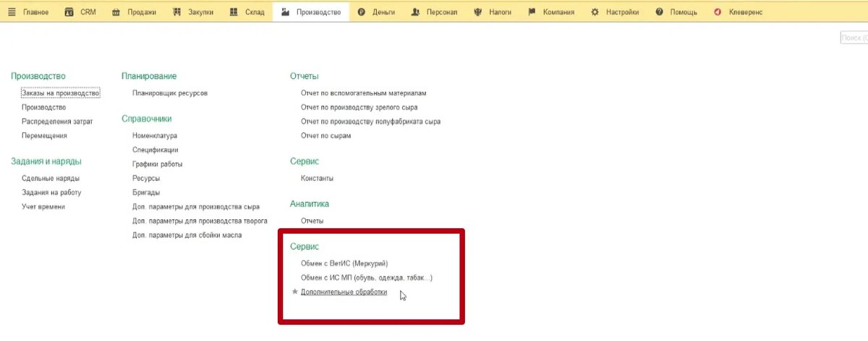Open Отчет по производству полуфабриката сыра
868x341 pixels.
coord(370,121)
